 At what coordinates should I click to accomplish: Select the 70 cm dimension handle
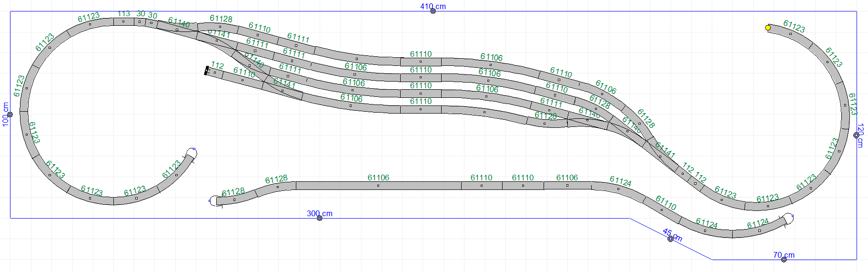[784, 260]
